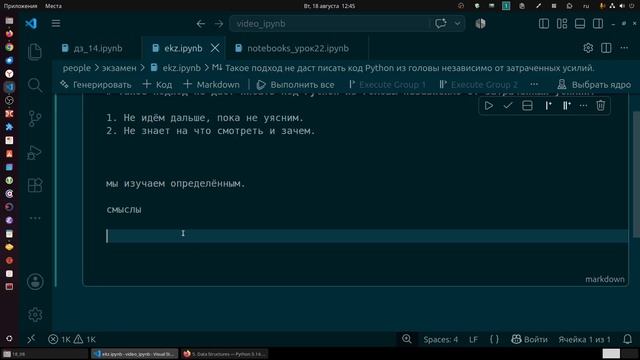This screenshot has height=360, width=640.
Task: Execute cell group 2 icon in cell toolbar
Action: point(567,106)
